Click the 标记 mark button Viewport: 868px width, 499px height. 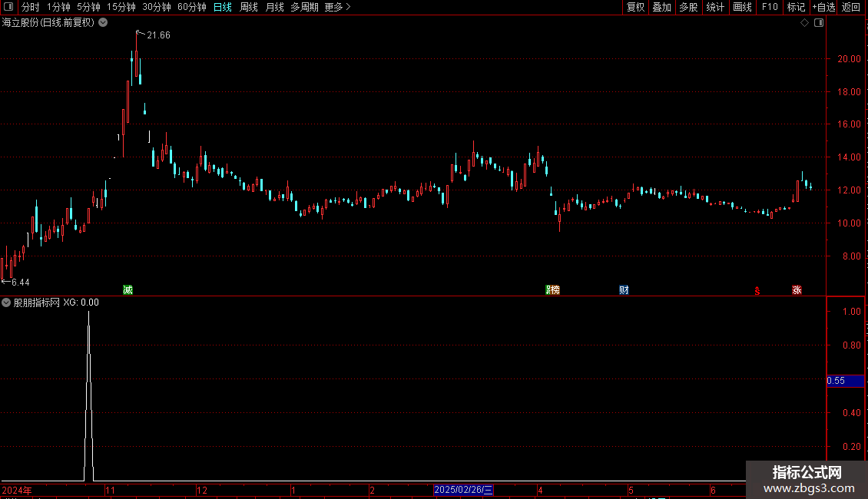[796, 7]
